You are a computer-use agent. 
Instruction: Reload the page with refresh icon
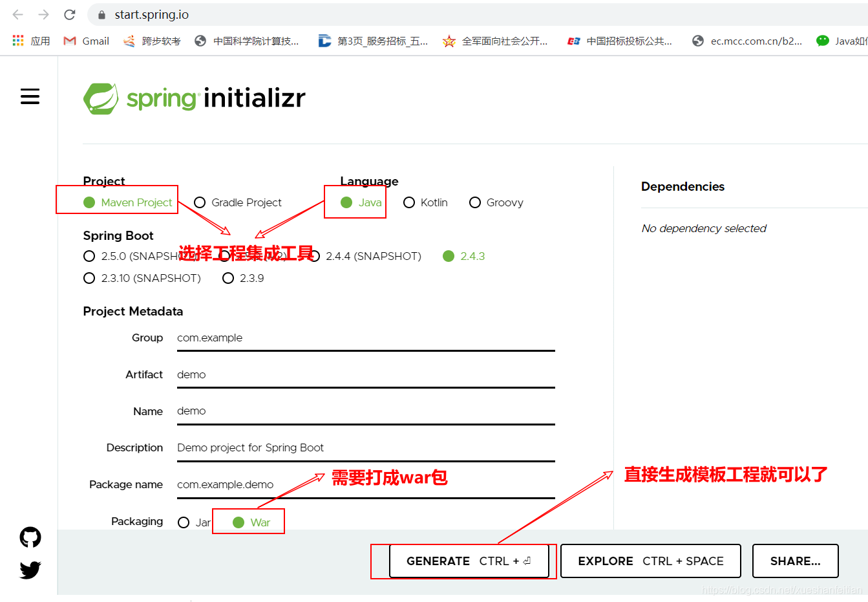pos(70,14)
